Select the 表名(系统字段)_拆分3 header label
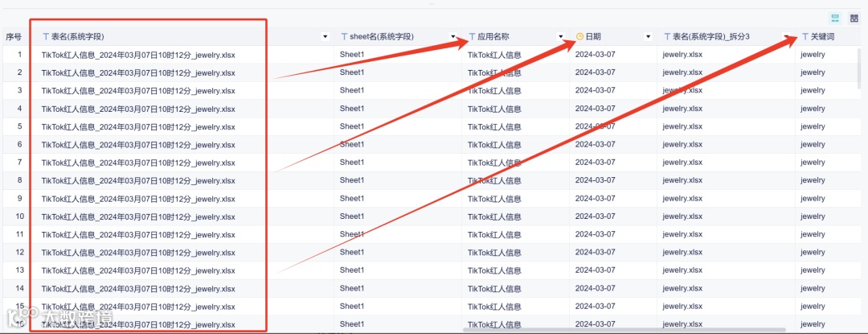Viewport: 868px width, 334px height. click(711, 36)
